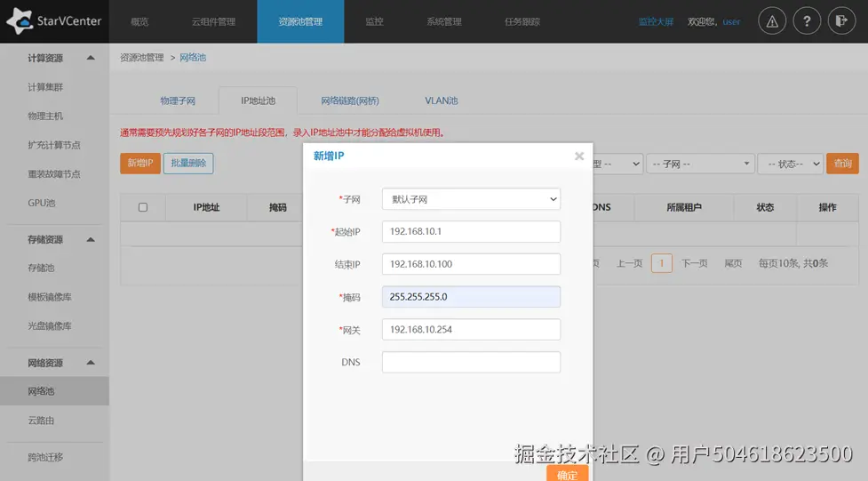Screen dimensions: 868x481
Task: Click 网络池 breadcrumb link
Action: [193, 58]
